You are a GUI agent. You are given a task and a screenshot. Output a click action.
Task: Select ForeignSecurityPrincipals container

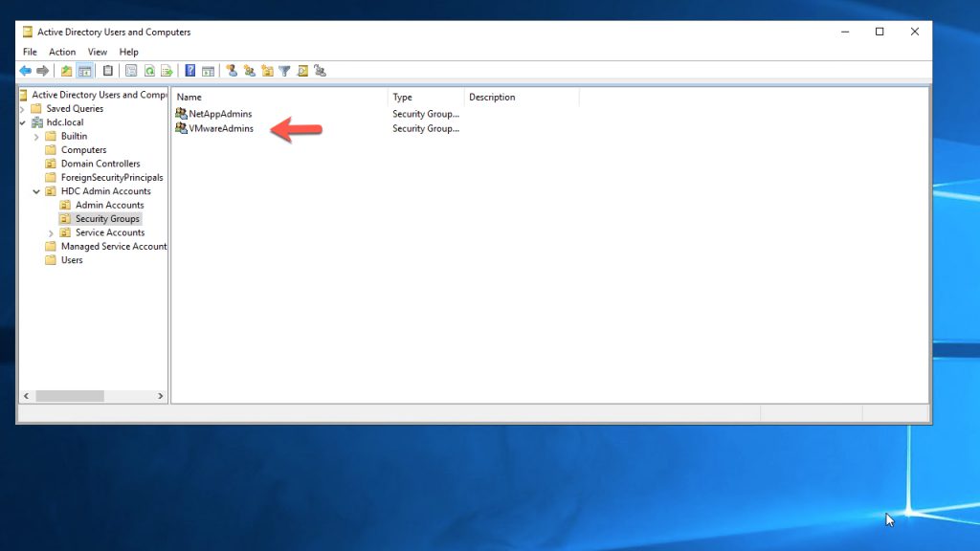tap(112, 177)
